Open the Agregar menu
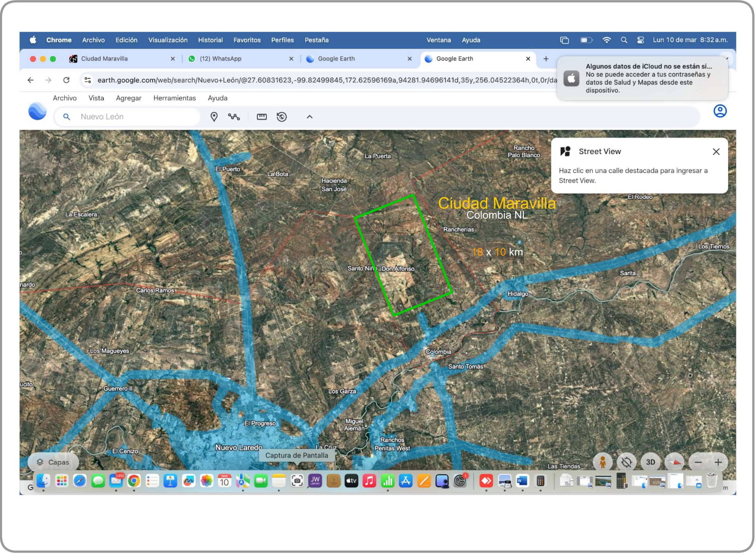 click(x=128, y=98)
